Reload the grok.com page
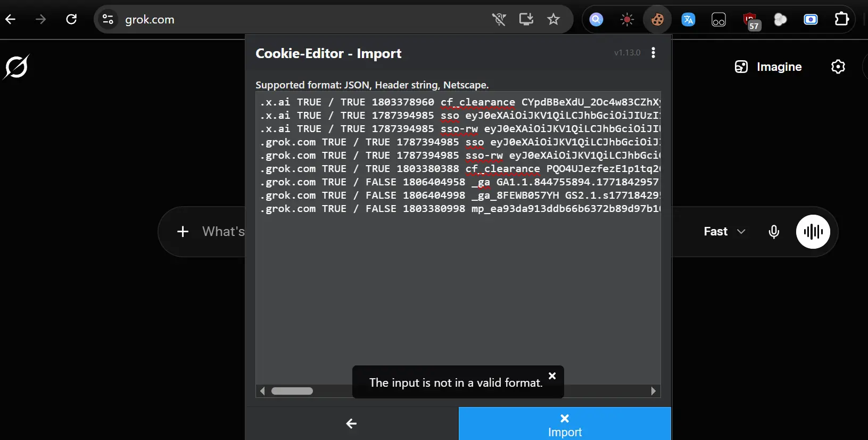This screenshot has width=868, height=440. pos(71,20)
